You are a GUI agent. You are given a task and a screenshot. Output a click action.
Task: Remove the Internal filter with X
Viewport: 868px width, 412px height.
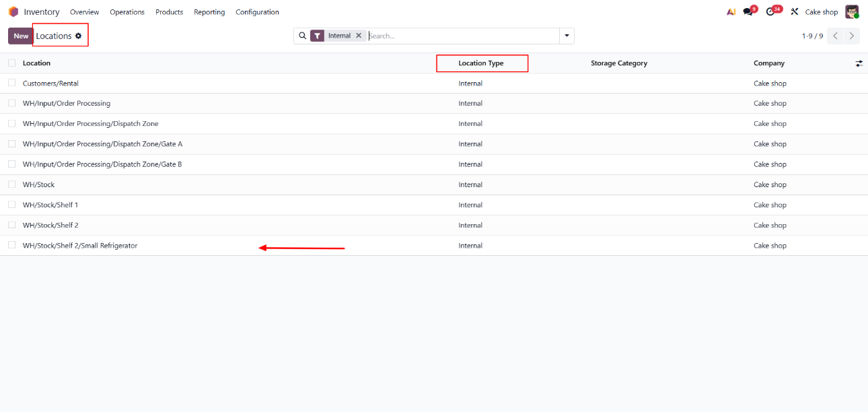click(x=359, y=36)
